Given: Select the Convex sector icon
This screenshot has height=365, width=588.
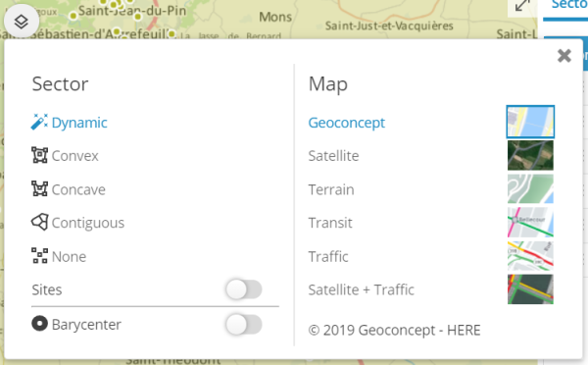Looking at the screenshot, I should pos(39,155).
